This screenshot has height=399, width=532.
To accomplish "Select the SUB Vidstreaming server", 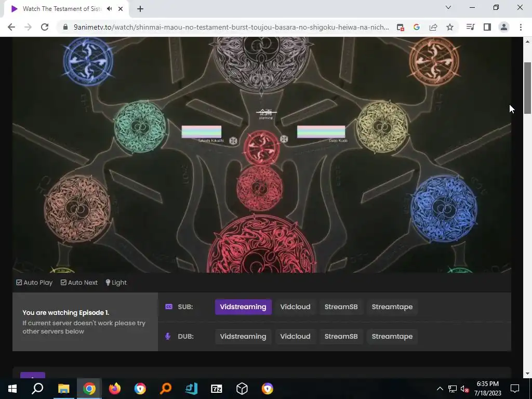I will [x=243, y=307].
